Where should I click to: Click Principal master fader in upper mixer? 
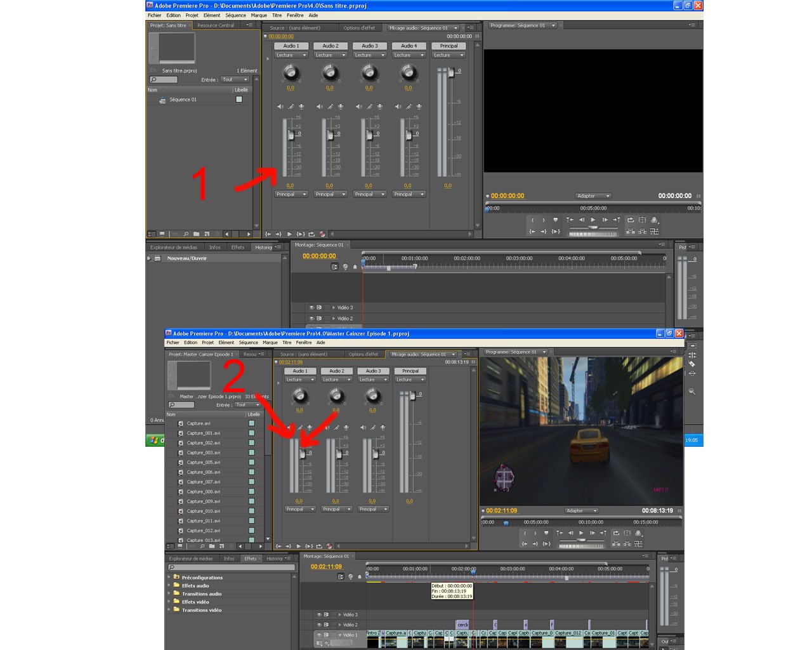coord(451,73)
